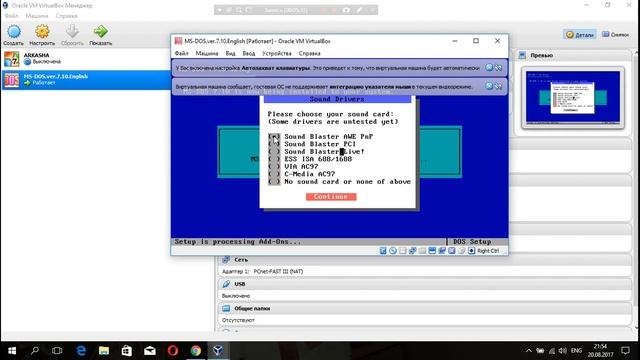Open Машина menu in VM window
Image resolution: width=640 pixels, height=360 pixels.
[x=207, y=53]
